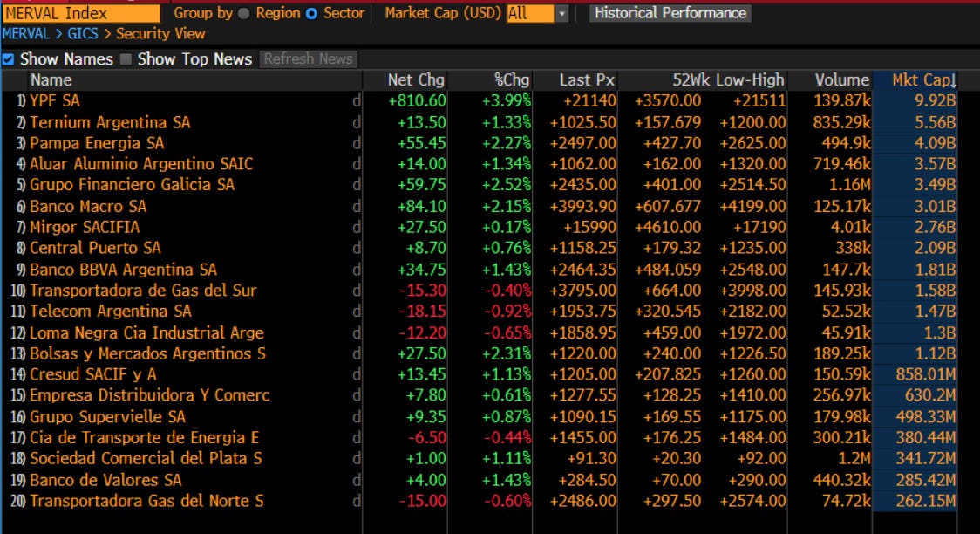This screenshot has height=534, width=980.
Task: Click Banco BBVA Argentina market cap 1.81B
Action: coord(935,270)
